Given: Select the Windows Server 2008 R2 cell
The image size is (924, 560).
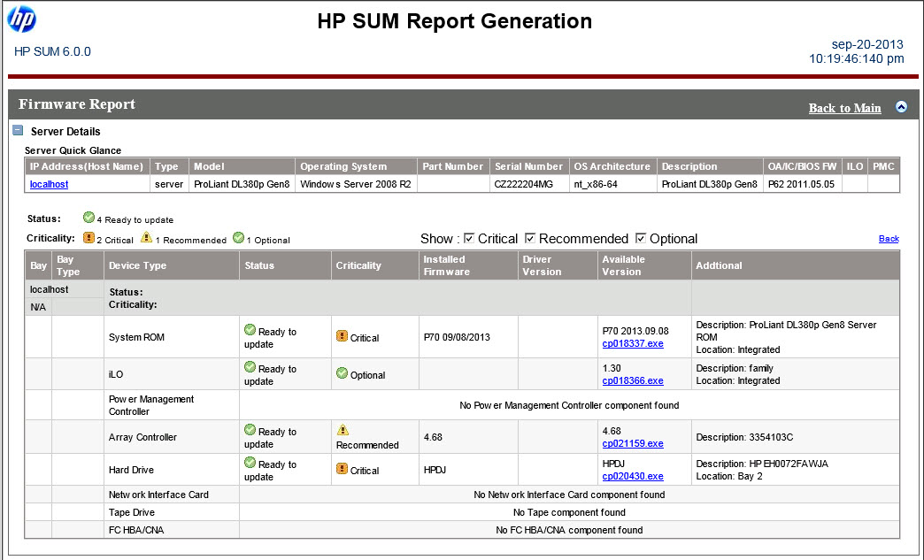Looking at the screenshot, I should (356, 184).
